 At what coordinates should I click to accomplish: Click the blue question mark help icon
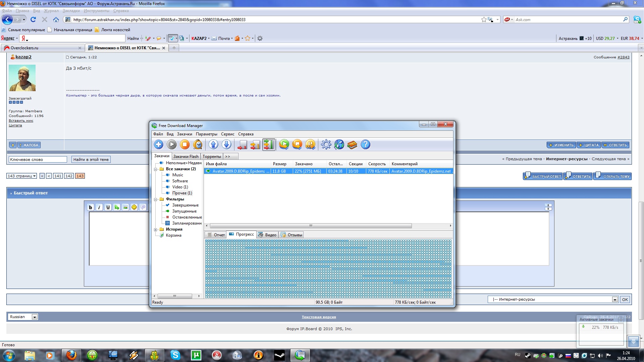[x=365, y=144]
